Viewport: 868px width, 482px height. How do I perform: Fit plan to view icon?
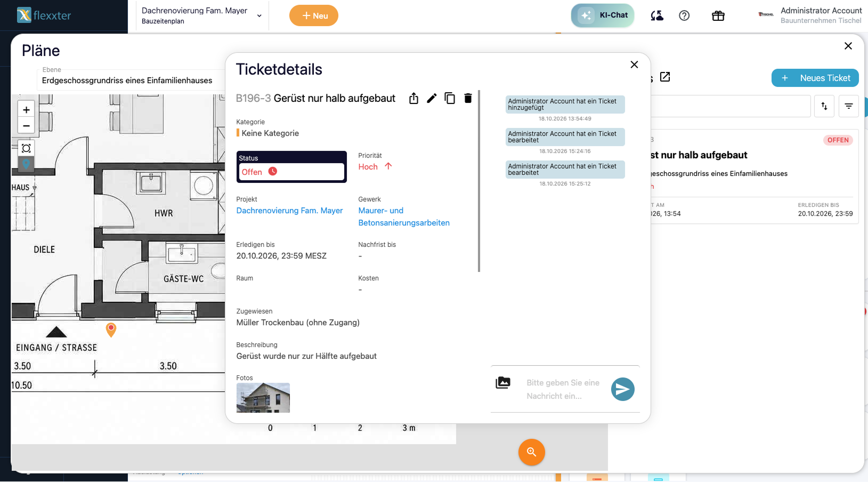pos(26,148)
